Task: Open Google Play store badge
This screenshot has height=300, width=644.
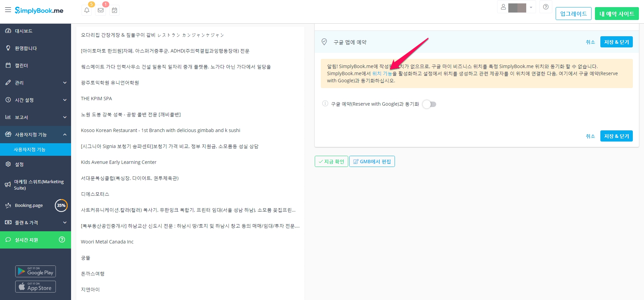Action: click(36, 272)
